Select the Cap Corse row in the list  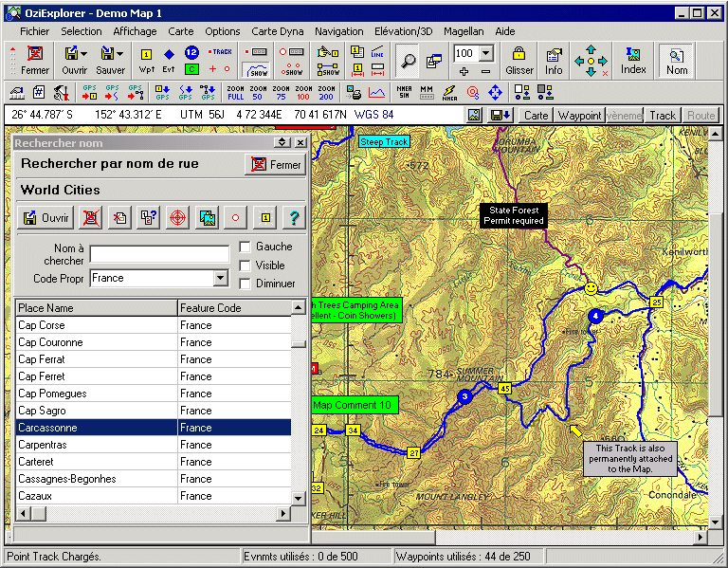pyautogui.click(x=154, y=325)
